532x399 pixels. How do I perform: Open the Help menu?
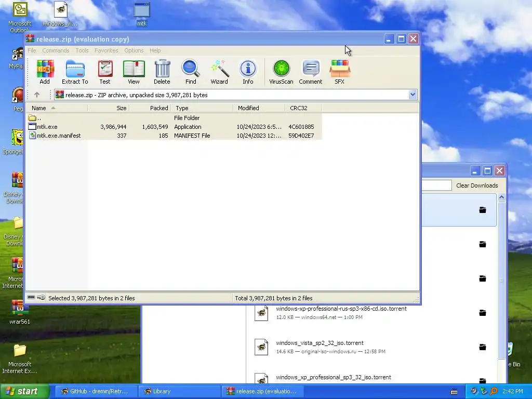click(155, 50)
